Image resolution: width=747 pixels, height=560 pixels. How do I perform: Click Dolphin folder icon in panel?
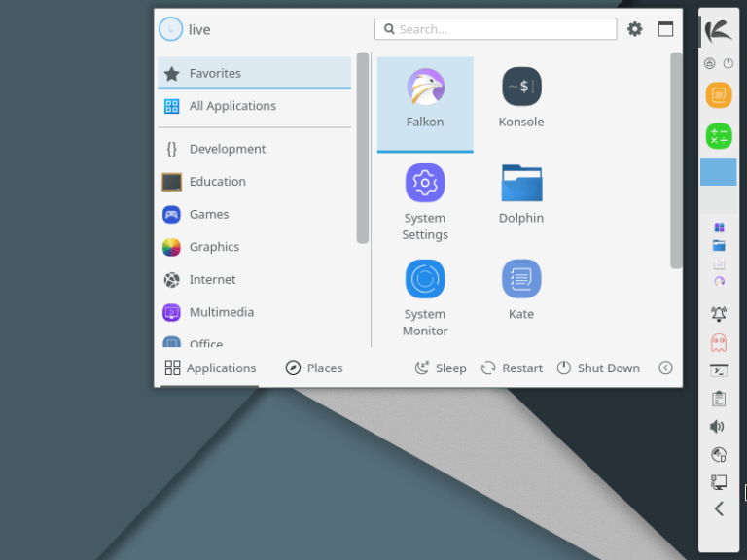click(719, 245)
